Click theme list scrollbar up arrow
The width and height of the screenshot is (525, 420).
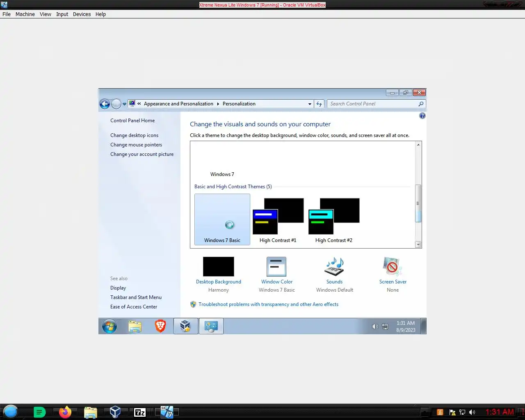click(x=418, y=145)
